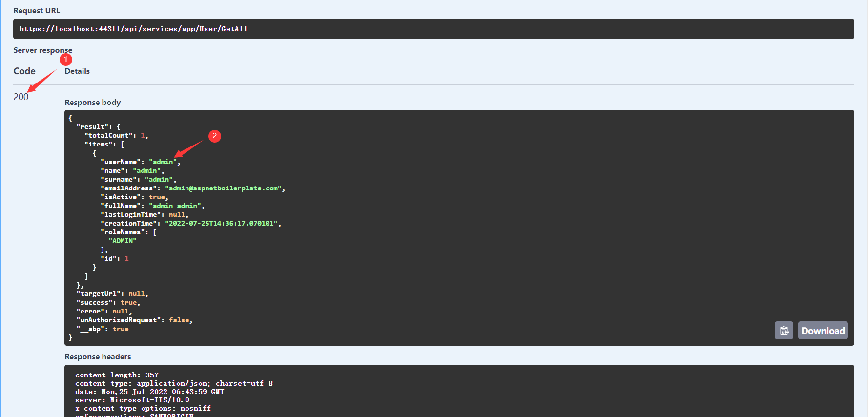868x417 pixels.
Task: Click the "Code" column header
Action: pos(24,71)
